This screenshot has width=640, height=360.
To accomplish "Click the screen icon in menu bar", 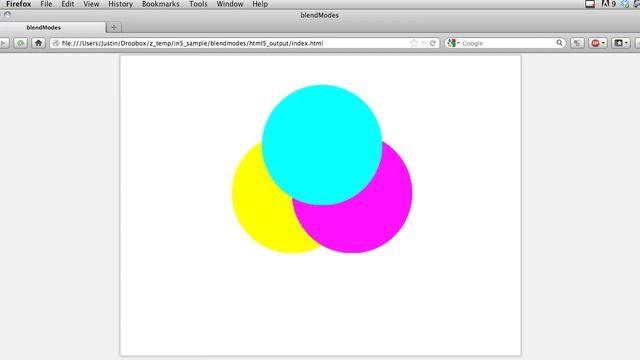I will (590, 4).
